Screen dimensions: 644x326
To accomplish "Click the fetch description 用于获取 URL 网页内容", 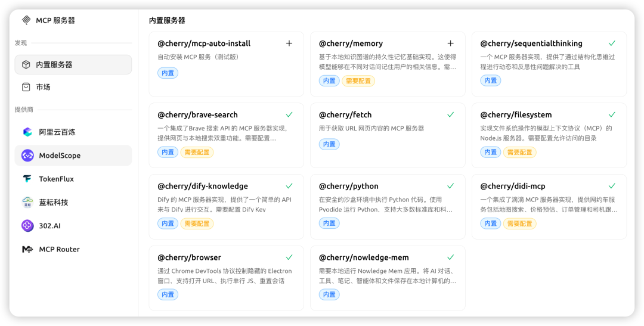I will click(371, 129).
